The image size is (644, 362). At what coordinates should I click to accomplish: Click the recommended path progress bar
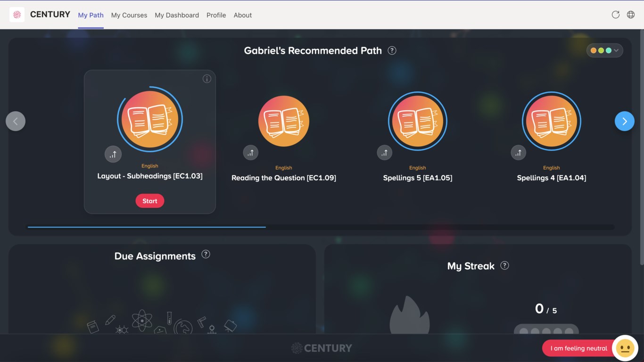pos(321,227)
